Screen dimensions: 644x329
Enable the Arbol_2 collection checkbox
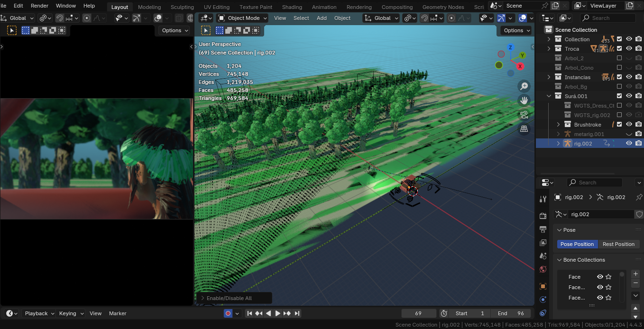(619, 58)
